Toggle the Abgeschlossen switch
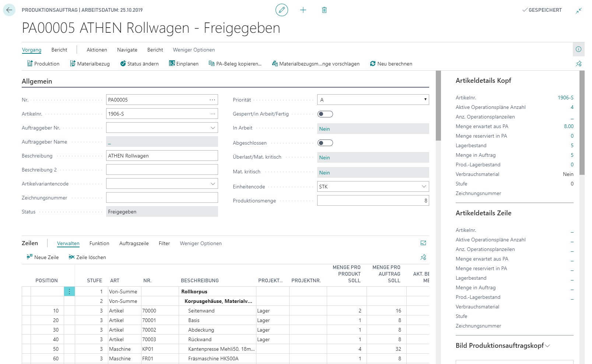This screenshot has height=364, width=592. click(x=325, y=143)
